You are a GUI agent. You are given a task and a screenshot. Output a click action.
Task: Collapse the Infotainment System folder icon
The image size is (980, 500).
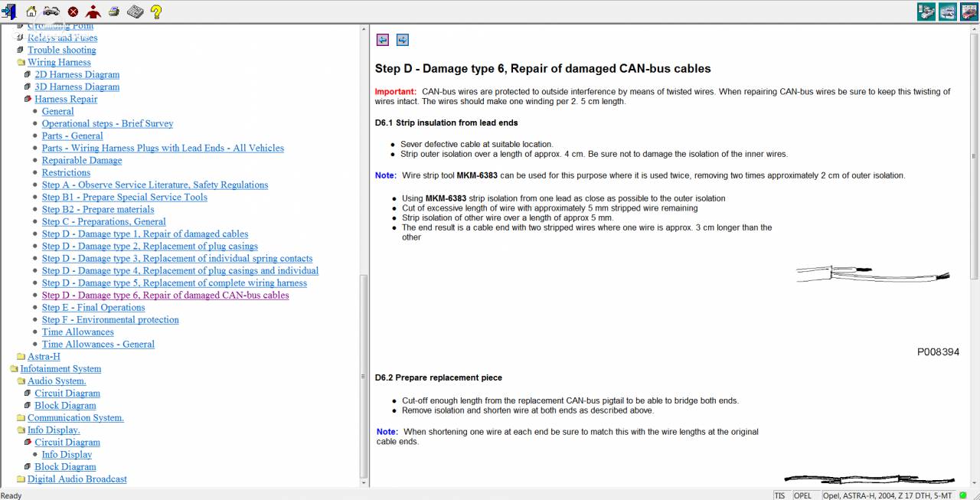14,368
